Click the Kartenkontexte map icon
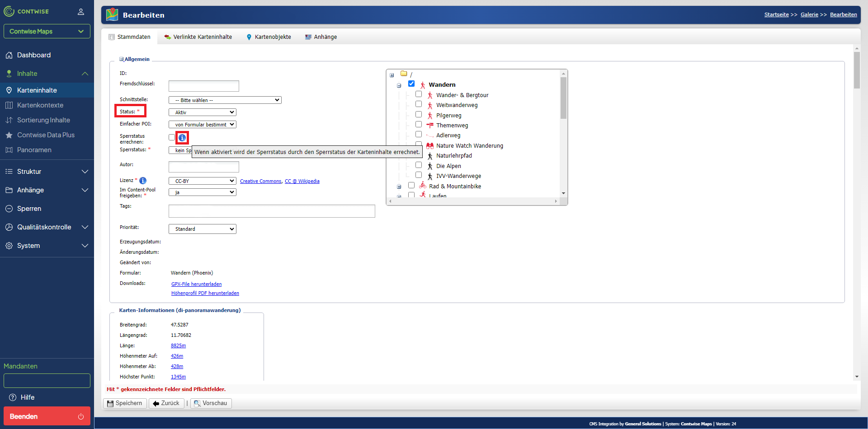This screenshot has height=429, width=868. click(9, 105)
